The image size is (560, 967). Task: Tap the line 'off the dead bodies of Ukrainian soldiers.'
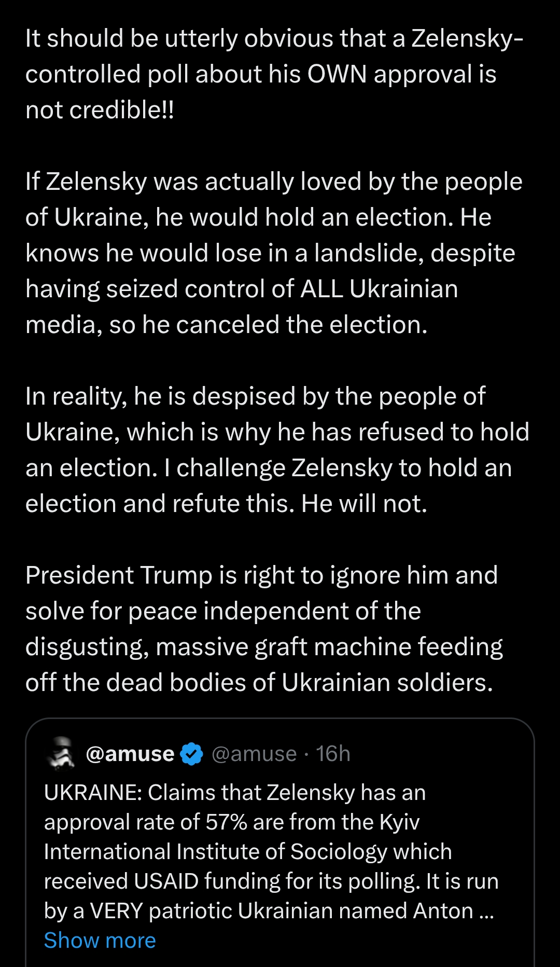tap(259, 683)
